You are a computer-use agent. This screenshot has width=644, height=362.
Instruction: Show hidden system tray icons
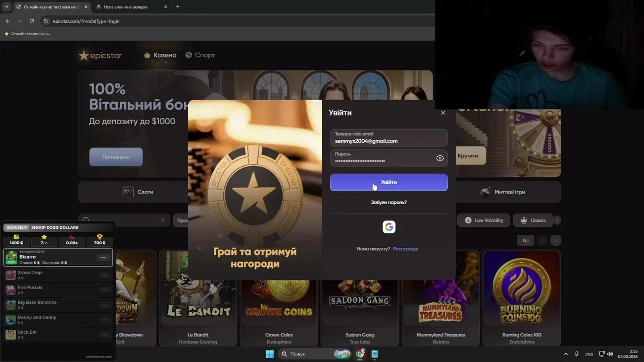[566, 354]
